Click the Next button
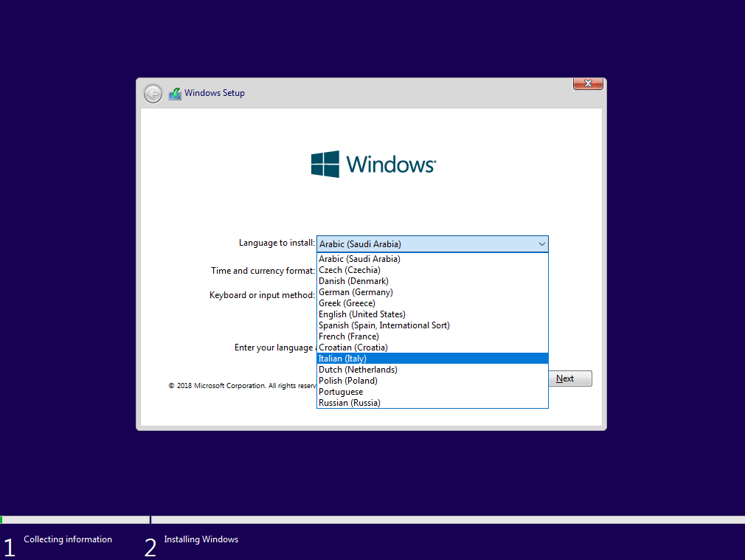The image size is (745, 560). click(570, 378)
